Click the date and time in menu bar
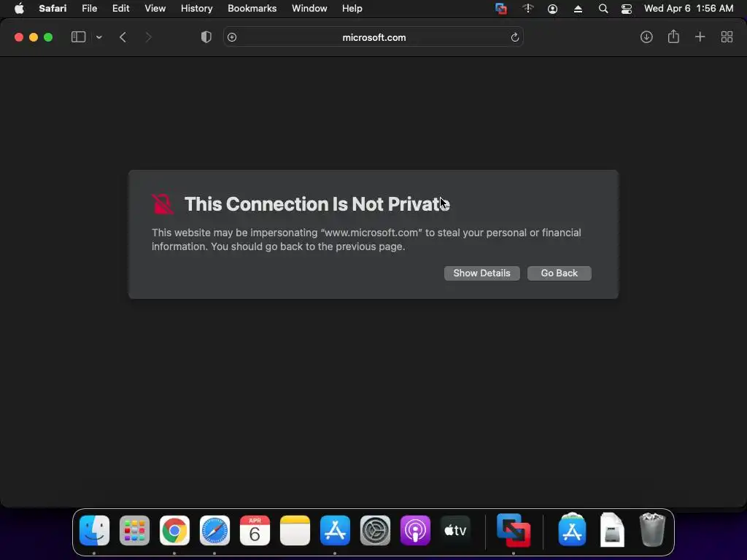Viewport: 747px width, 560px height. (x=689, y=9)
